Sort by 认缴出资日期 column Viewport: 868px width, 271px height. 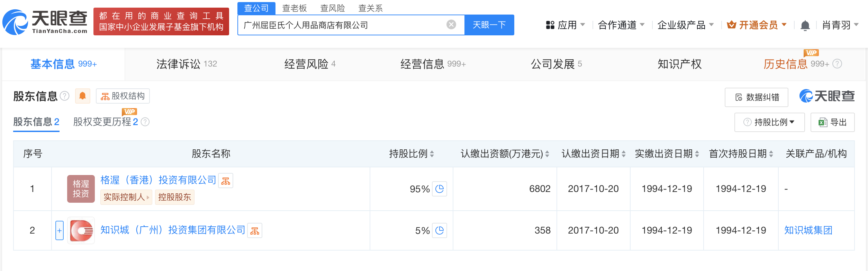click(623, 154)
